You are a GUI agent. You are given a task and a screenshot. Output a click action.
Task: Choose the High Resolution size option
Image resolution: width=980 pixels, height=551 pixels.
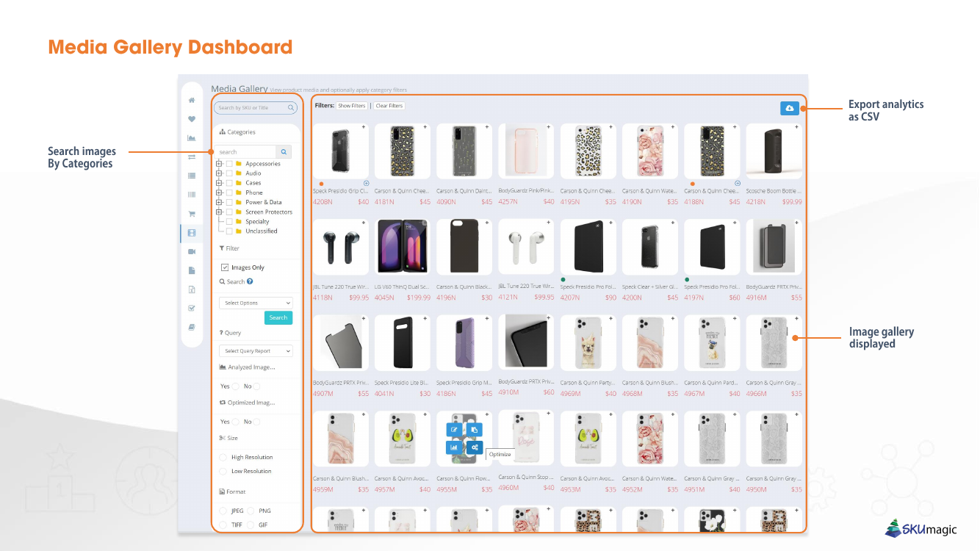point(223,457)
